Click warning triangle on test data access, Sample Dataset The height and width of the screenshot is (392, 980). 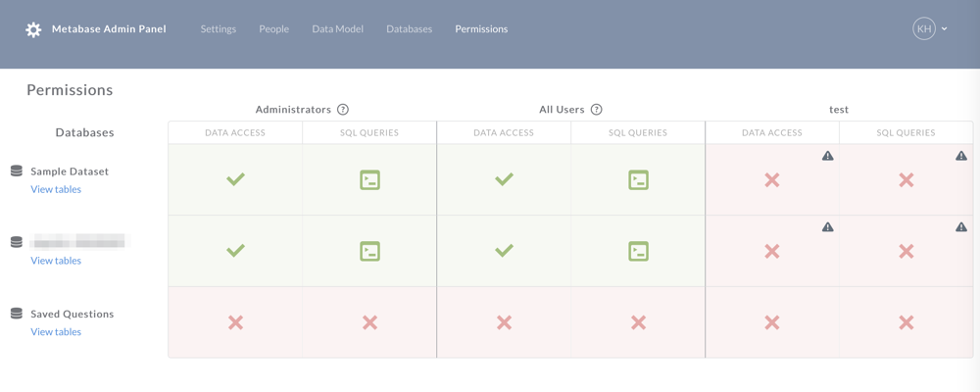(827, 156)
